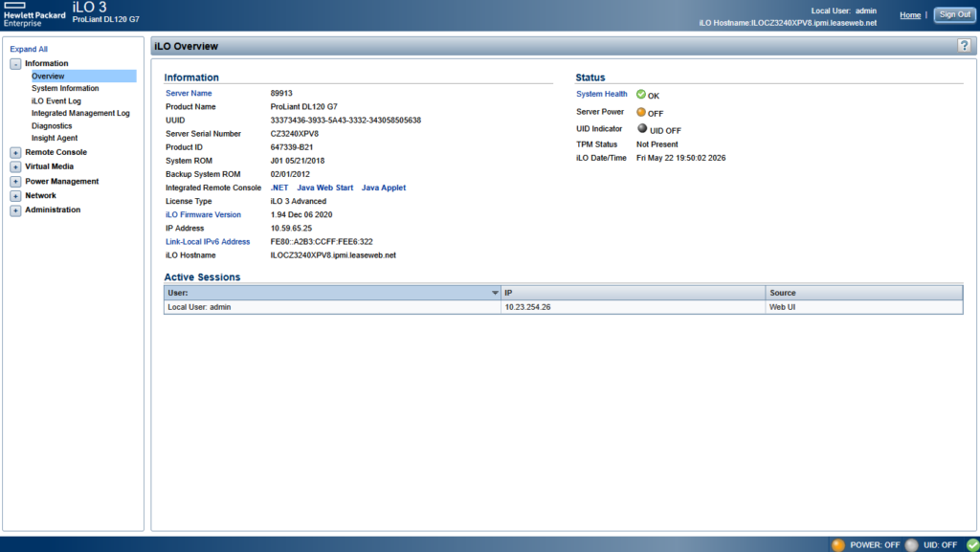980x552 pixels.
Task: Click Backup System ROM value 02/01/2012
Action: pyautogui.click(x=290, y=174)
